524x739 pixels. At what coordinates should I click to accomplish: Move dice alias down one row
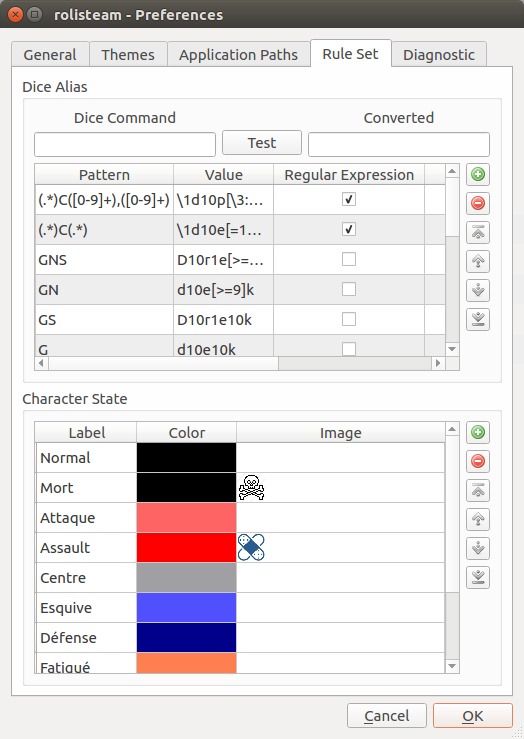478,290
